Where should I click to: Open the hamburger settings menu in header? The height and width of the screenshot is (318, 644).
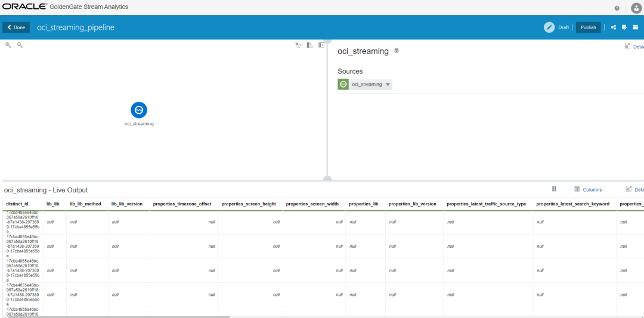[x=636, y=27]
